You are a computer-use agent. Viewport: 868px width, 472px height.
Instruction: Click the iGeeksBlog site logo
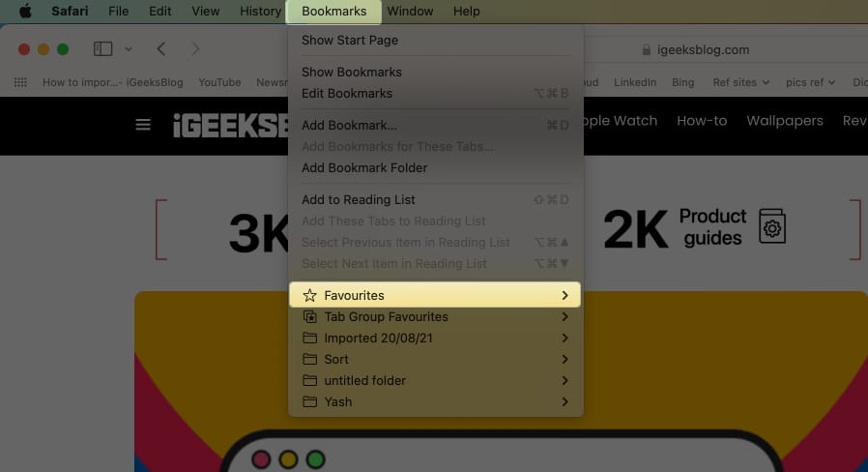[x=230, y=125]
